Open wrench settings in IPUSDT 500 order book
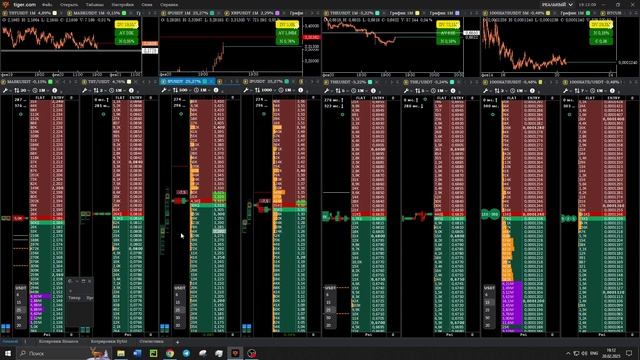Viewport: 640px width, 360px height. coord(165,90)
